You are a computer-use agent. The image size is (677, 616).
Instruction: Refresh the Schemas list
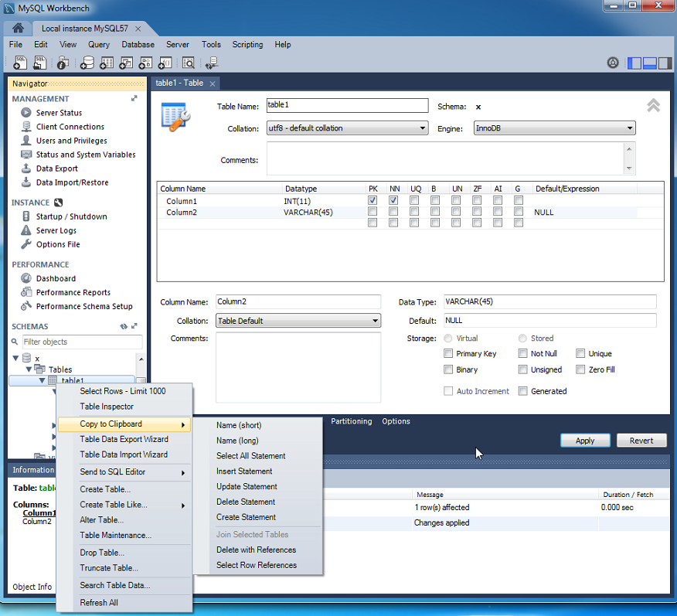coord(124,326)
